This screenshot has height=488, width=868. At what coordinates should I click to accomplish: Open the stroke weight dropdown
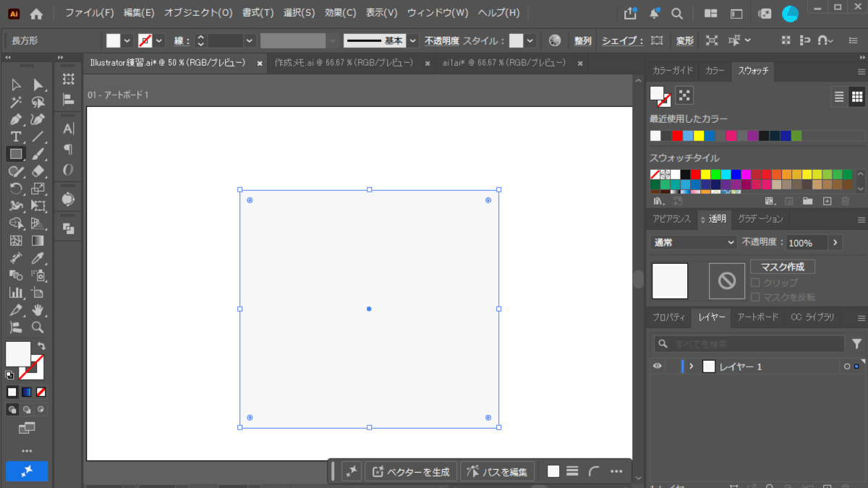pos(250,41)
